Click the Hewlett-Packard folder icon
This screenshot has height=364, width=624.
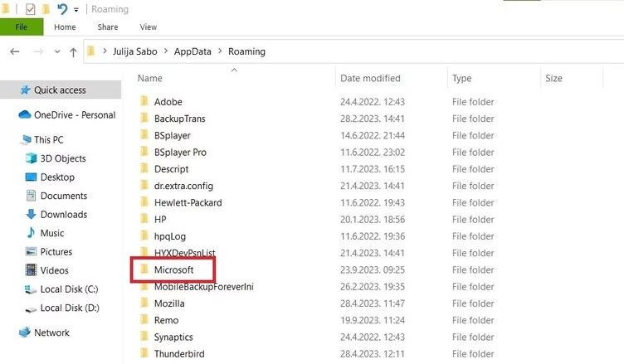tap(144, 201)
